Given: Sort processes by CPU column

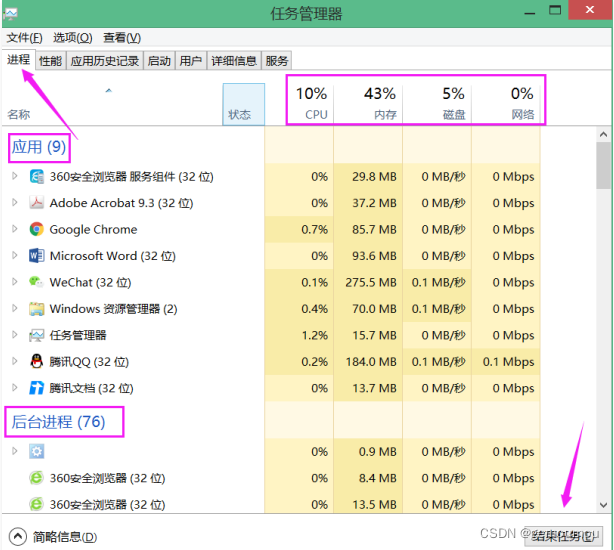Looking at the screenshot, I should (311, 104).
